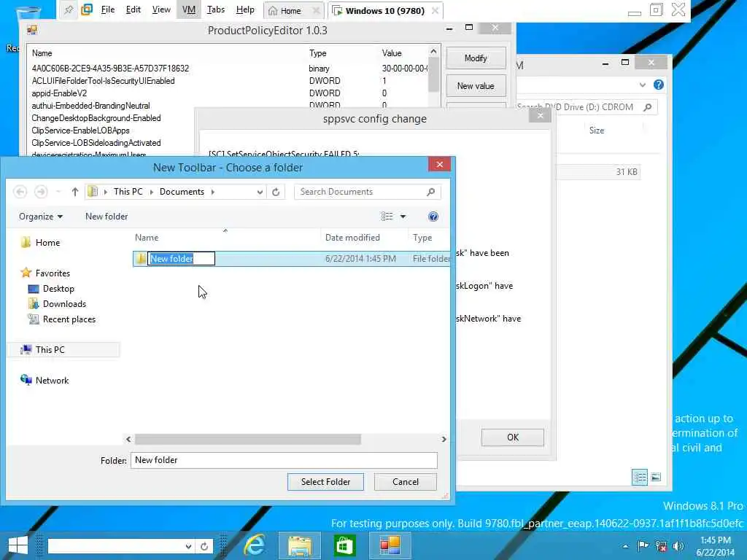The height and width of the screenshot is (560, 747).
Task: Click the Folder name input field
Action: (284, 460)
